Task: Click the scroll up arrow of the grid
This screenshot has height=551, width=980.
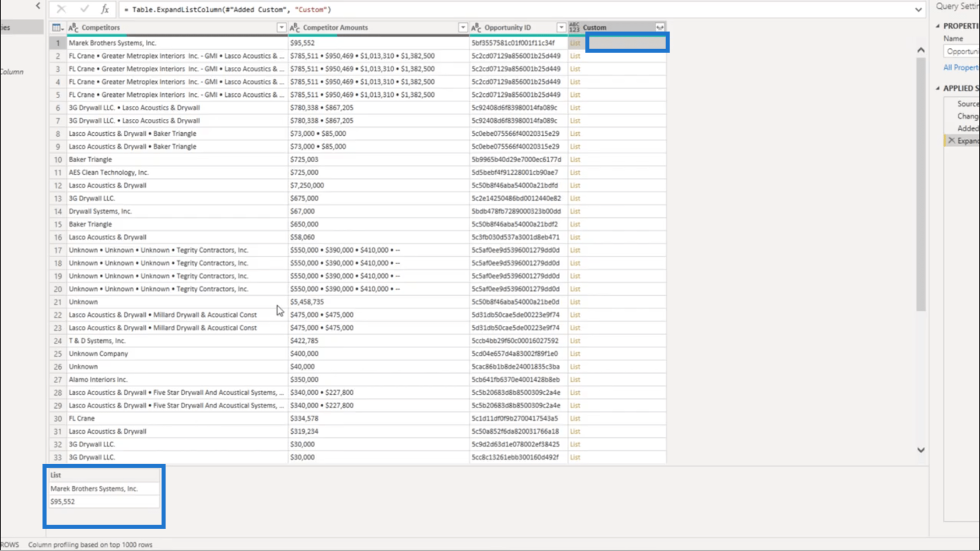Action: tap(921, 50)
